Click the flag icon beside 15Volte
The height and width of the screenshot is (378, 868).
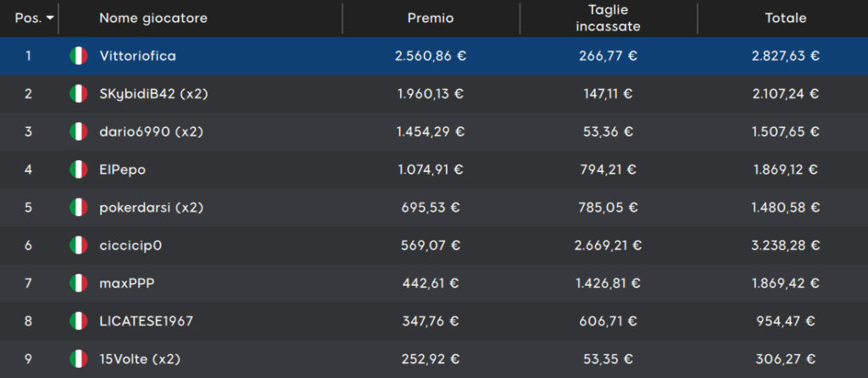pos(79,359)
